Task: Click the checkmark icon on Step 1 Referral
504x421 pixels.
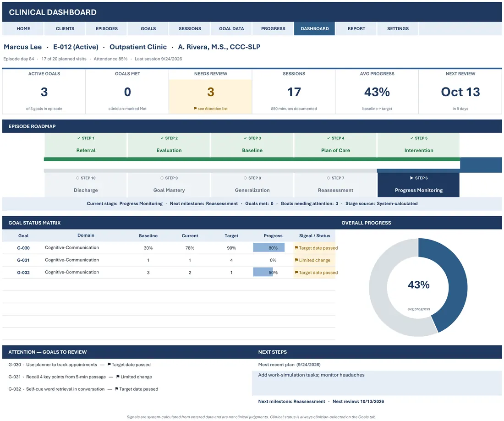Action: (79, 138)
